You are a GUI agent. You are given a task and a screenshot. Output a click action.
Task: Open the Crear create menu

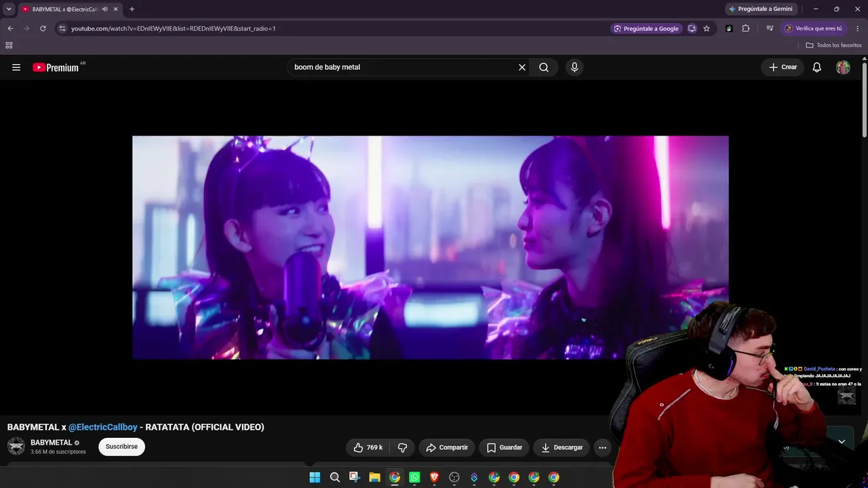tap(783, 67)
